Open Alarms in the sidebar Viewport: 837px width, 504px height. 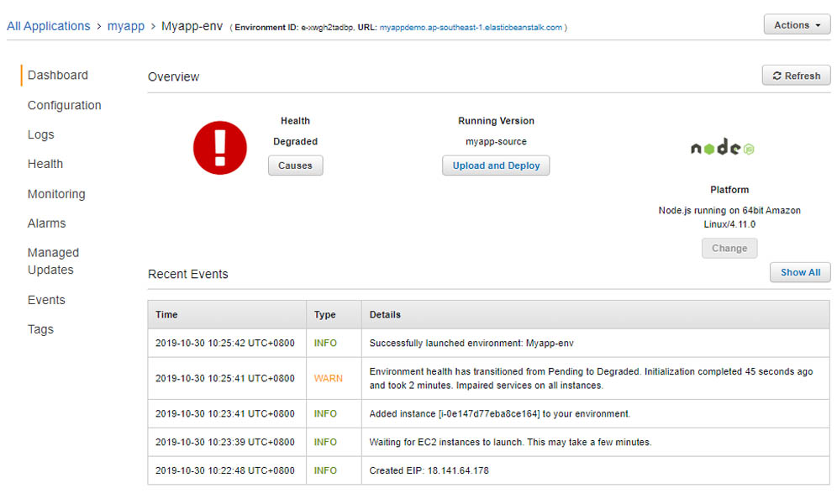coord(46,223)
